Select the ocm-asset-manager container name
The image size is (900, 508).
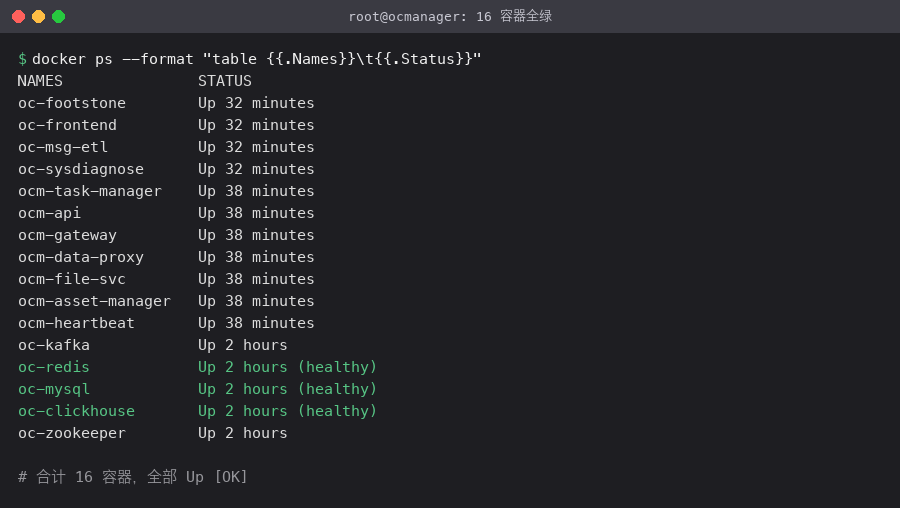(x=94, y=301)
